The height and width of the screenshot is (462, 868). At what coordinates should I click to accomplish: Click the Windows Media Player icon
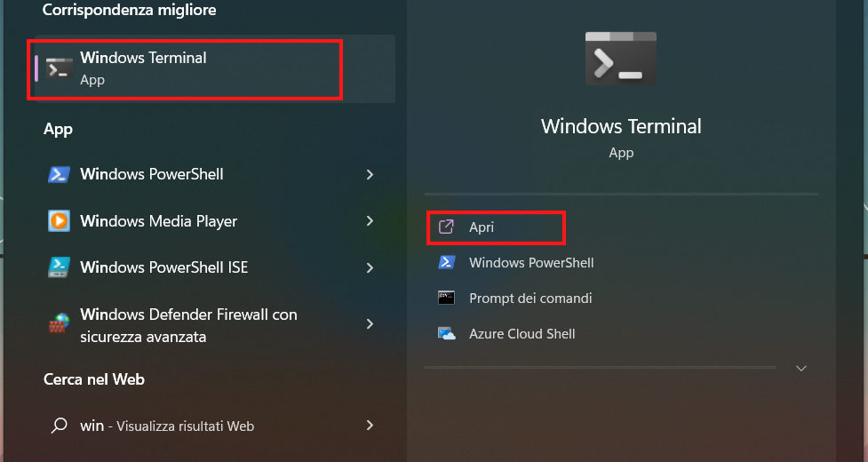59,220
